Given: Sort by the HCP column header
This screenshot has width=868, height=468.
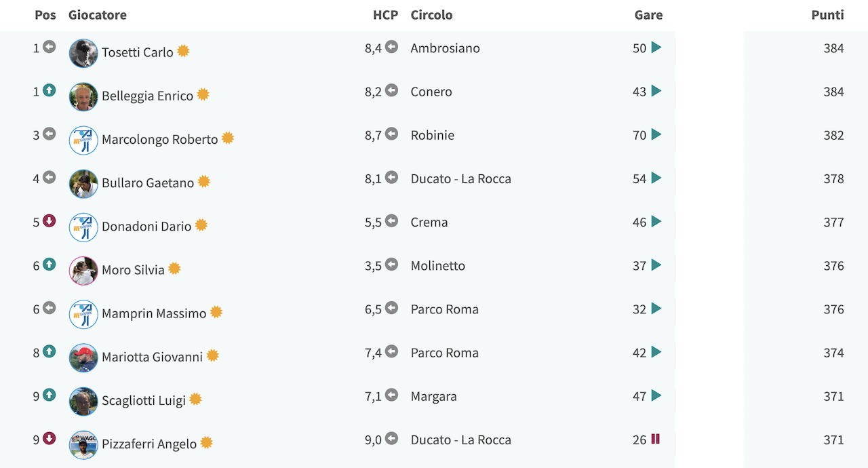Looking at the screenshot, I should coord(385,15).
